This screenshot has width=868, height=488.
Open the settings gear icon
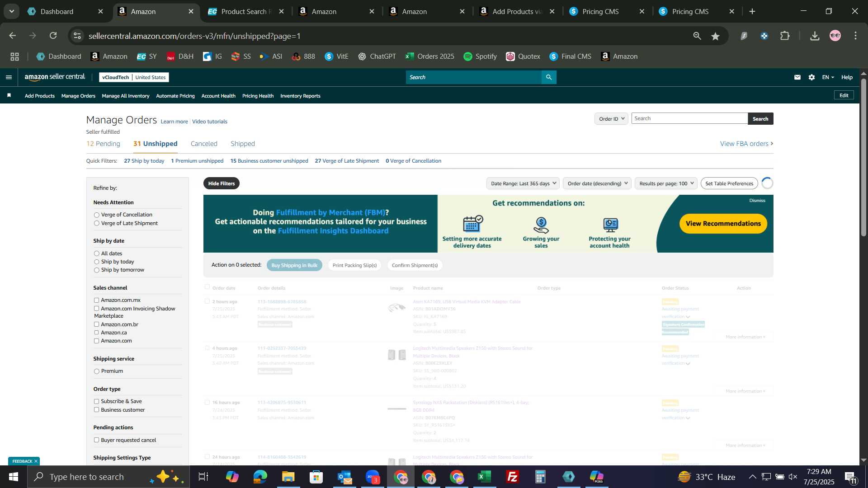812,77
